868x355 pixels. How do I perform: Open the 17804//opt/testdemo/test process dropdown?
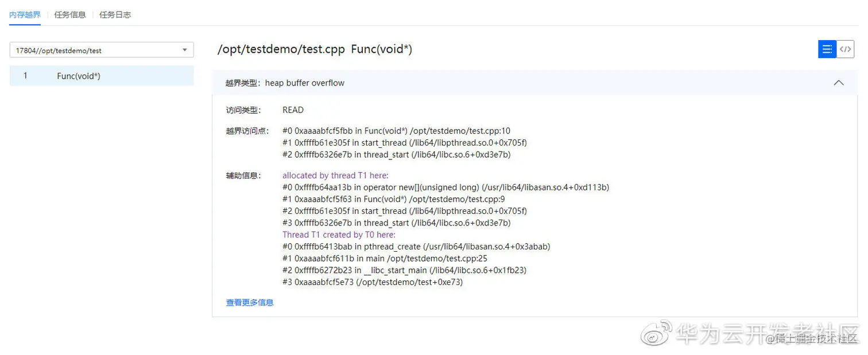coord(102,50)
